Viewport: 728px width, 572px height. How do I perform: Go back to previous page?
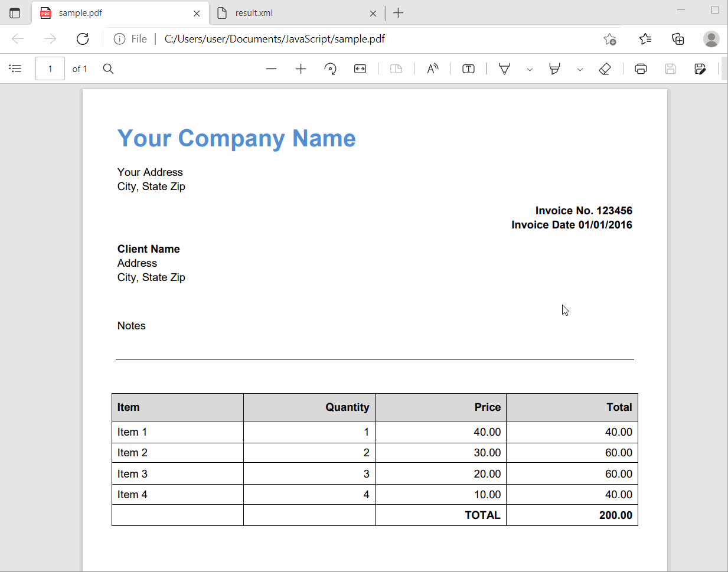click(x=18, y=39)
